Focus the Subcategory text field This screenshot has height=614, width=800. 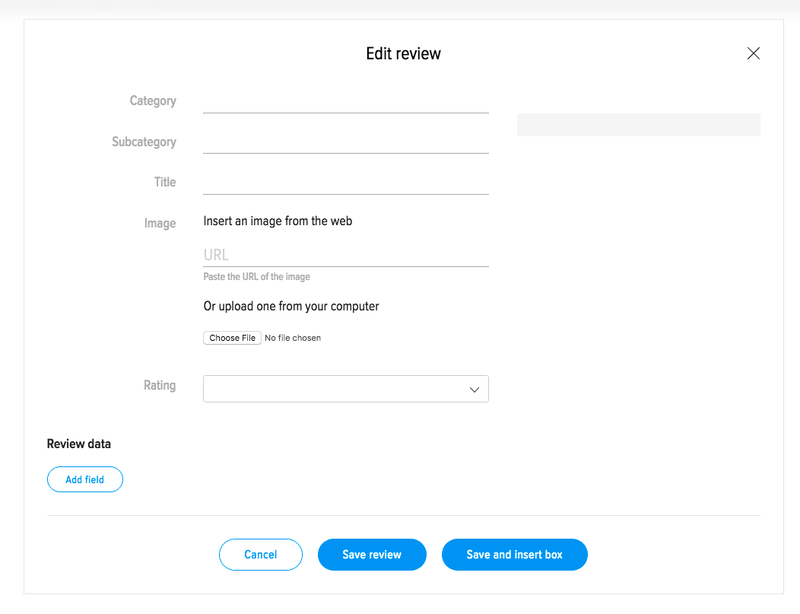(345, 142)
